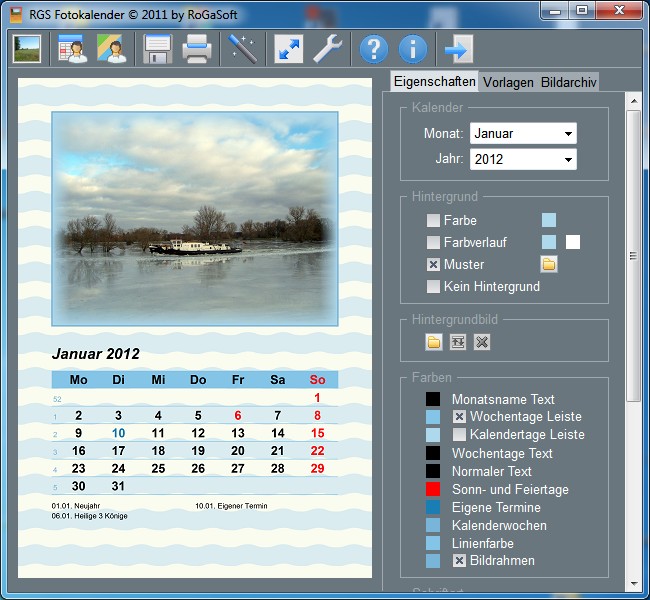Click the blue expand arrows icon
This screenshot has height=600, width=650.
(288, 48)
